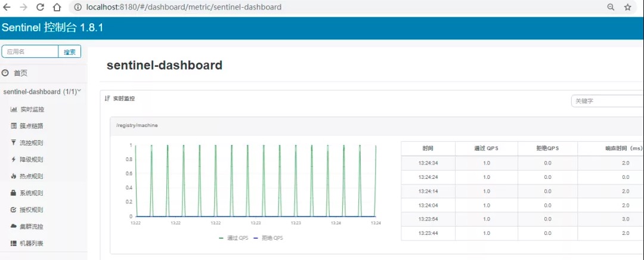Viewport: 644px width, 260px height.
Task: Click the 授权规则 check icon
Action: click(x=13, y=209)
